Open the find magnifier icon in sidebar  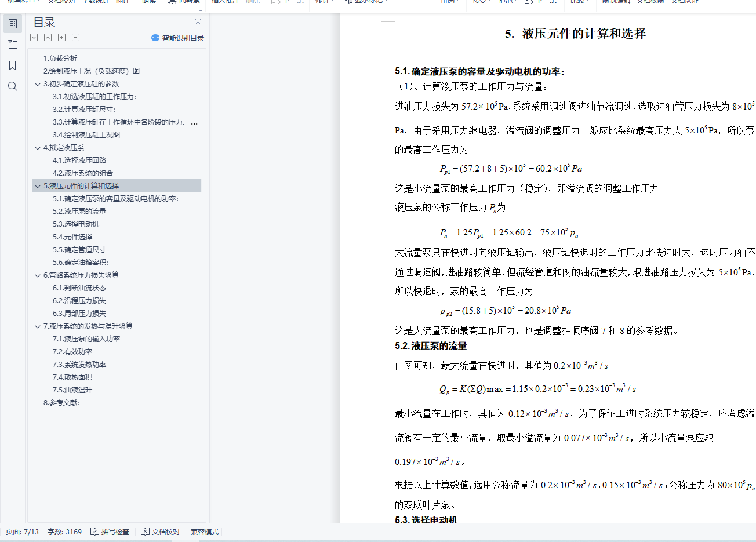click(x=13, y=86)
